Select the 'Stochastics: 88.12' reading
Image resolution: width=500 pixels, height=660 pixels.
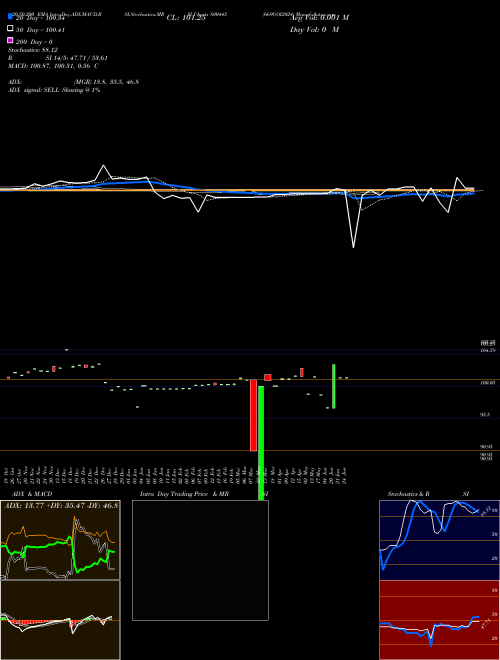[x=33, y=50]
